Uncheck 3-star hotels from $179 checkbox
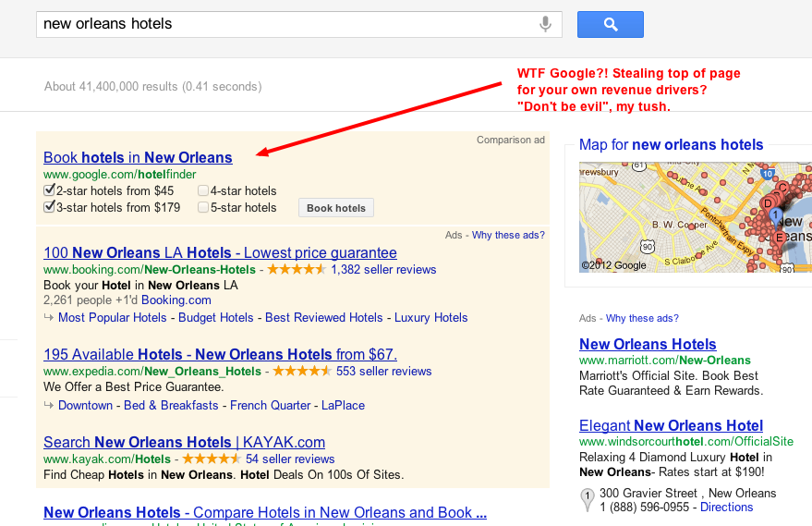 (50, 208)
